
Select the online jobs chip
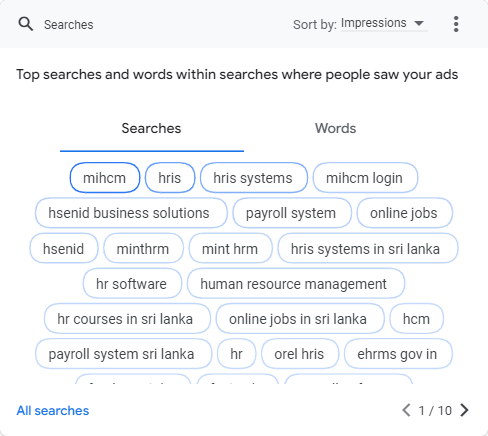click(x=405, y=213)
